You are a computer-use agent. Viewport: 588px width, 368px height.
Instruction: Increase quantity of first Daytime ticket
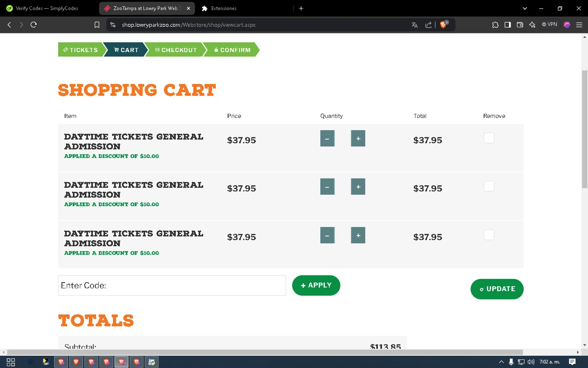pos(358,138)
